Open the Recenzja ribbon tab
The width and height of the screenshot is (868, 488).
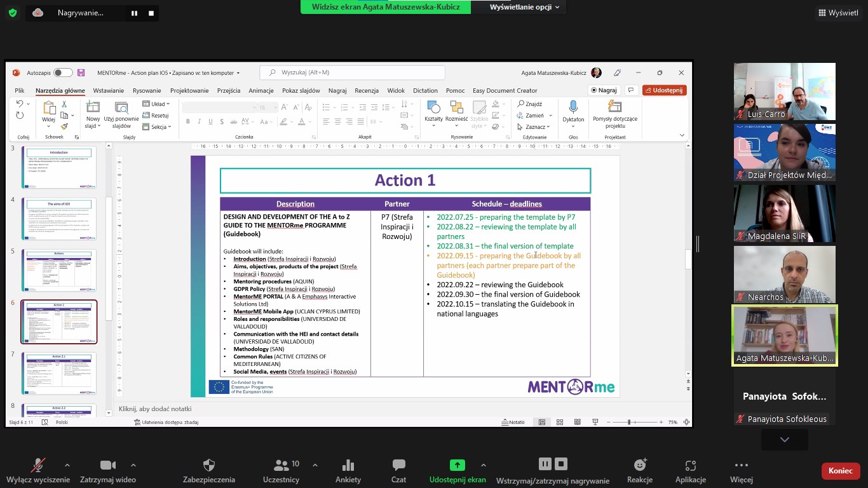tap(367, 90)
